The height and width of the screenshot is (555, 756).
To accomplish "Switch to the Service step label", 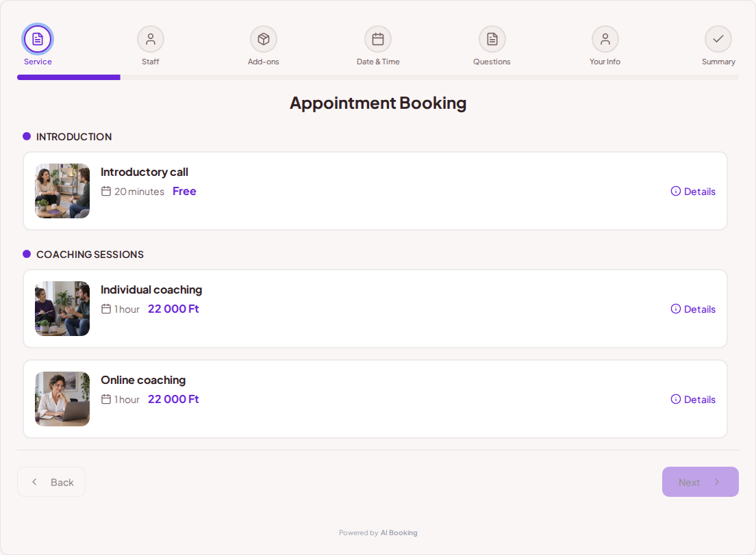I will (38, 62).
